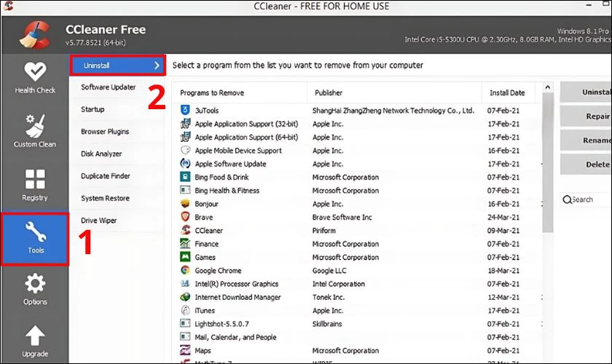
Task: Click the program list scrollbar thumb
Action: pos(548,162)
